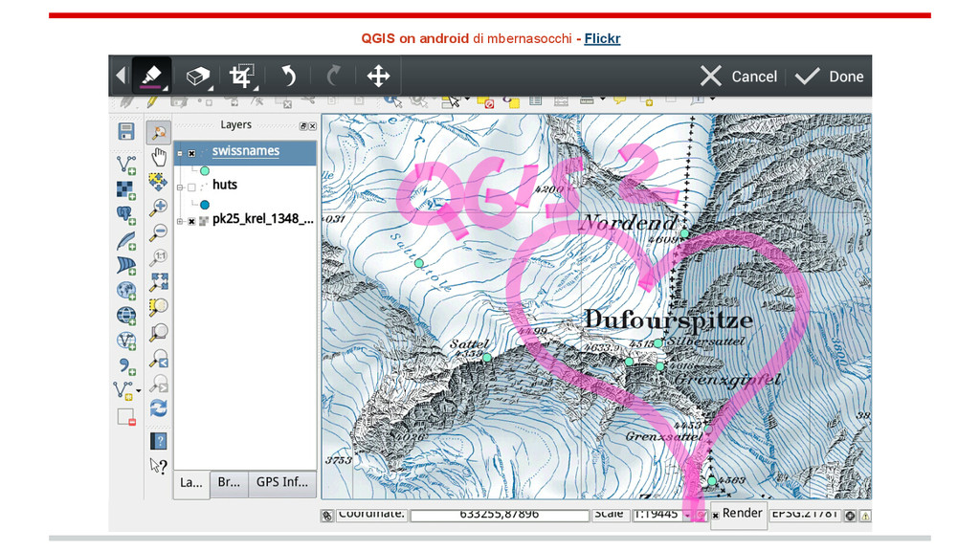980x551 pixels.
Task: Toggle mouse extents display icon
Action: tap(327, 516)
